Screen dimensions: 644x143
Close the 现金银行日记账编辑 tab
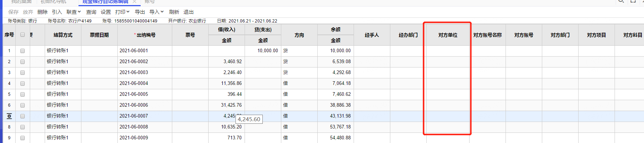tap(134, 2)
